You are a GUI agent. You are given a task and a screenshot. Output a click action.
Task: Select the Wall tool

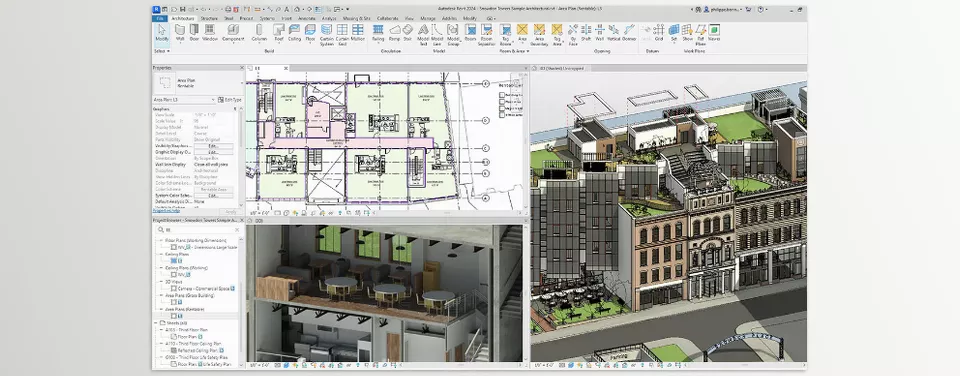coord(180,33)
